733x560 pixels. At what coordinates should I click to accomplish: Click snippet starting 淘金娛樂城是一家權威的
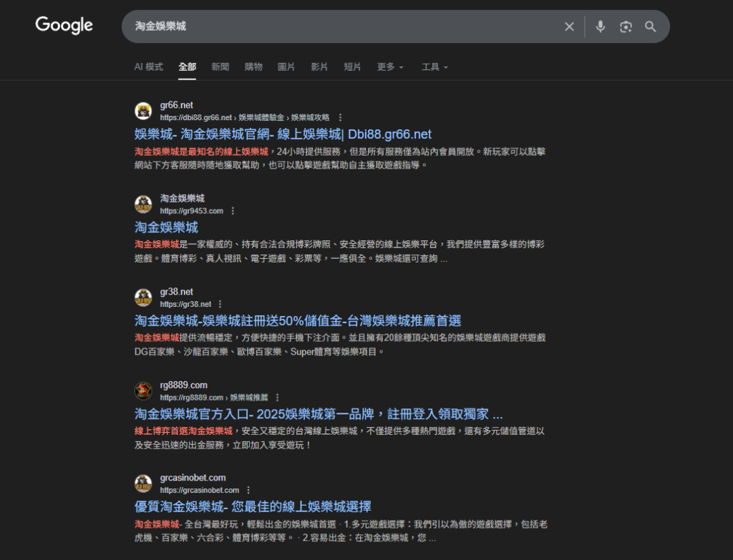339,251
